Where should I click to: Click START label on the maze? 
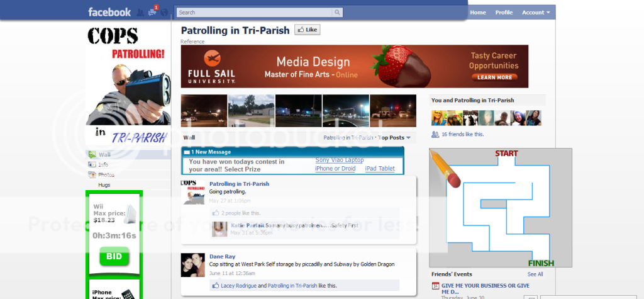(506, 154)
